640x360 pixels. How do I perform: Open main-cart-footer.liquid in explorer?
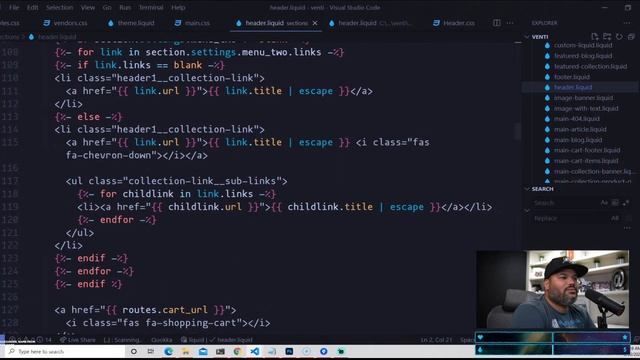(x=587, y=150)
